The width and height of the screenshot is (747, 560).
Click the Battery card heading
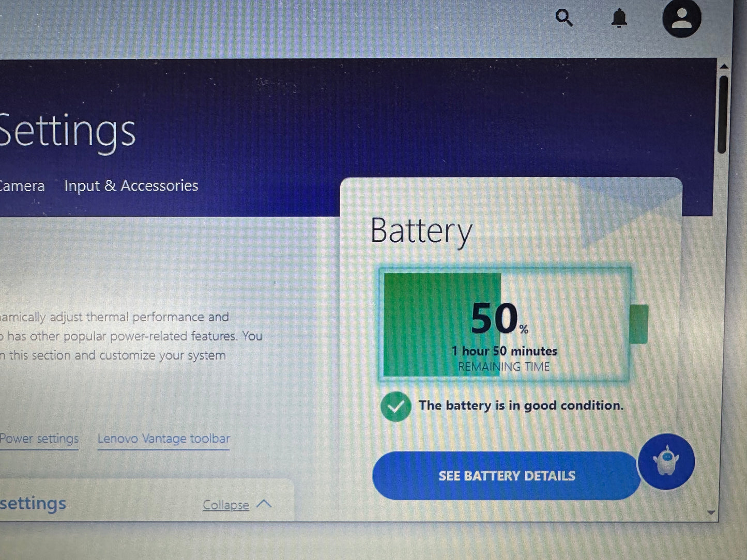click(421, 231)
